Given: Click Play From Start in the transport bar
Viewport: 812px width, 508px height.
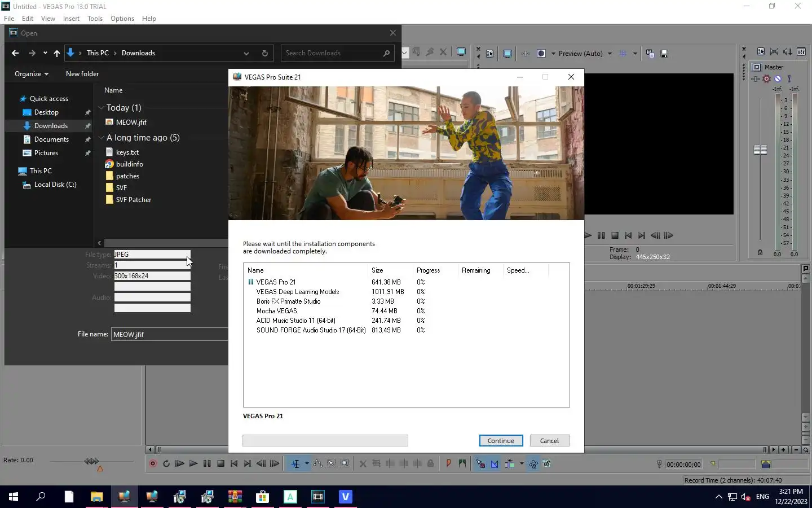Looking at the screenshot, I should tap(180, 464).
